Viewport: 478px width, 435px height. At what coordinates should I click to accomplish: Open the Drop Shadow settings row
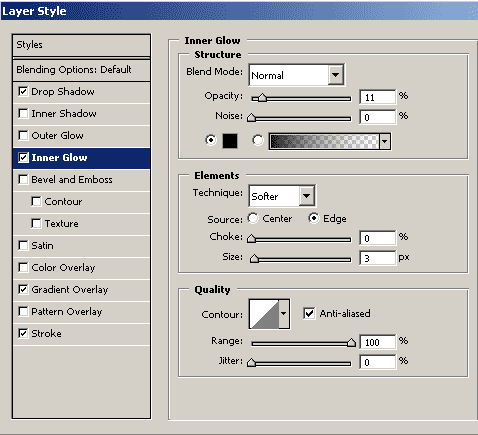tap(81, 92)
